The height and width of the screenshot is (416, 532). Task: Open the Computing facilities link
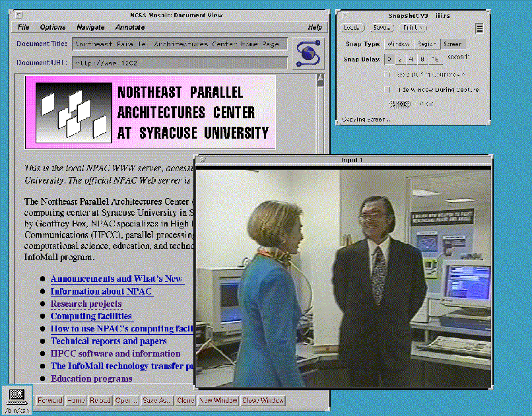91,316
